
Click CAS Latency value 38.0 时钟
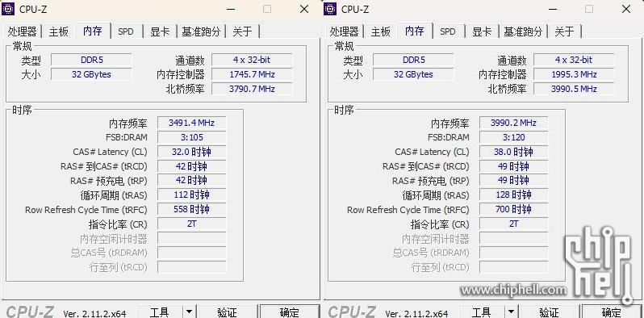[x=514, y=152]
